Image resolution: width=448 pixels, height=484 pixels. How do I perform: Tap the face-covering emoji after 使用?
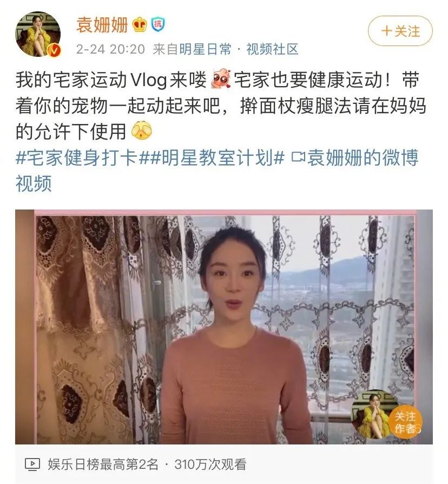click(142, 130)
